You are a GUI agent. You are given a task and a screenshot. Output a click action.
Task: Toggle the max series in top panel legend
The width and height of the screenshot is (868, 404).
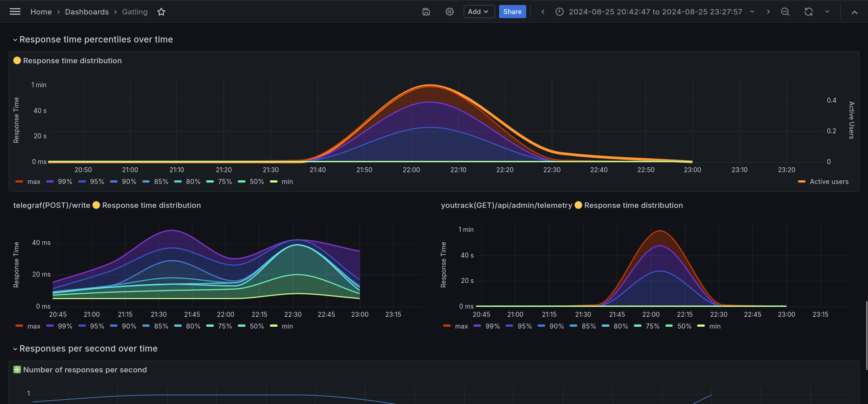(33, 182)
